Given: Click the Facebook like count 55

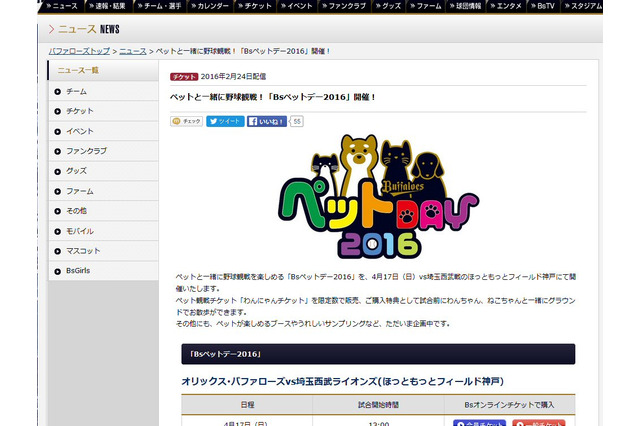Looking at the screenshot, I should 297,121.
